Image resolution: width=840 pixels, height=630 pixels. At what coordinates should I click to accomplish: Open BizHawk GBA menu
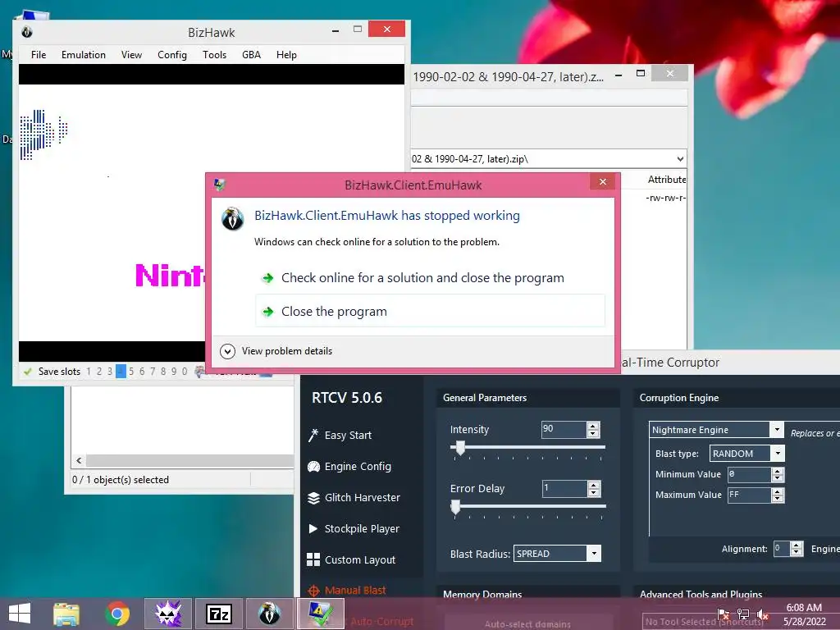pos(251,55)
